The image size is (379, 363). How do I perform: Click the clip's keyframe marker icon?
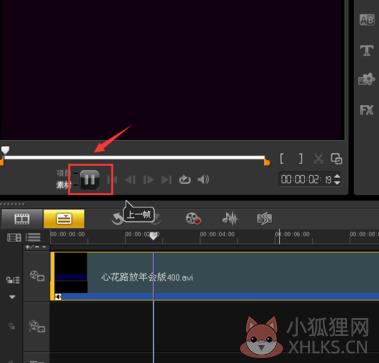[58, 297]
